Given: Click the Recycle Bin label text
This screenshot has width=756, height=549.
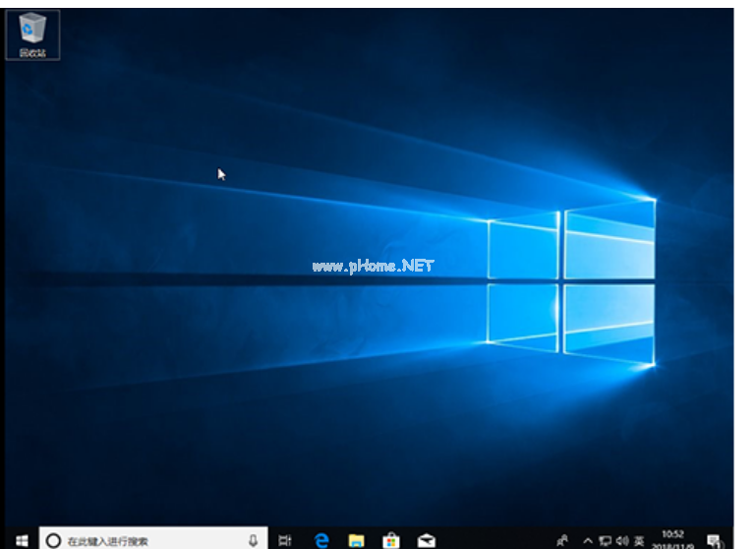Looking at the screenshot, I should coord(32,52).
